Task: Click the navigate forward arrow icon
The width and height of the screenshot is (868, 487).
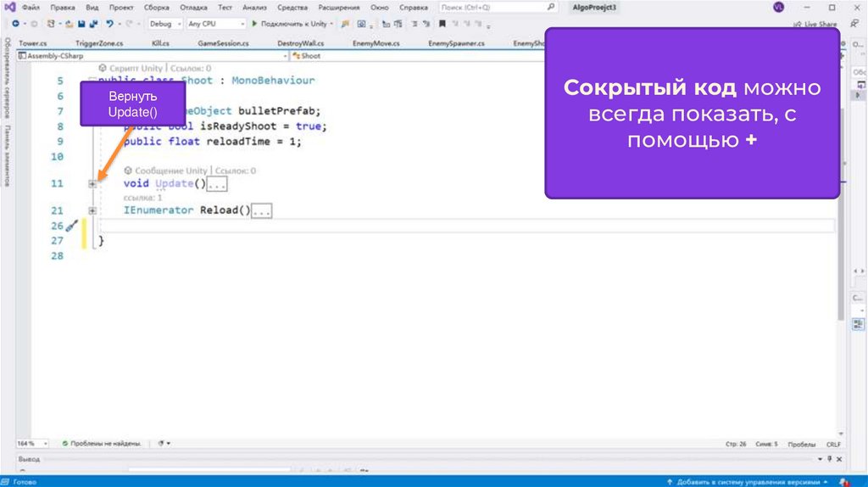Action: [34, 24]
